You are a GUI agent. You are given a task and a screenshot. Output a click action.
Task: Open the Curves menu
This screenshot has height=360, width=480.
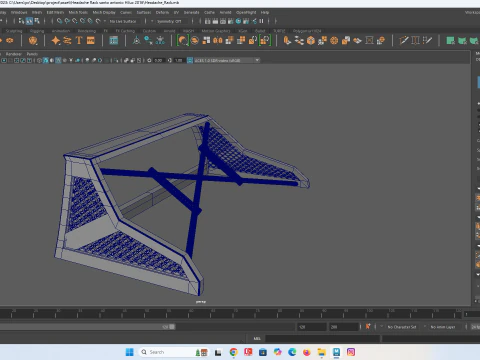click(x=126, y=12)
